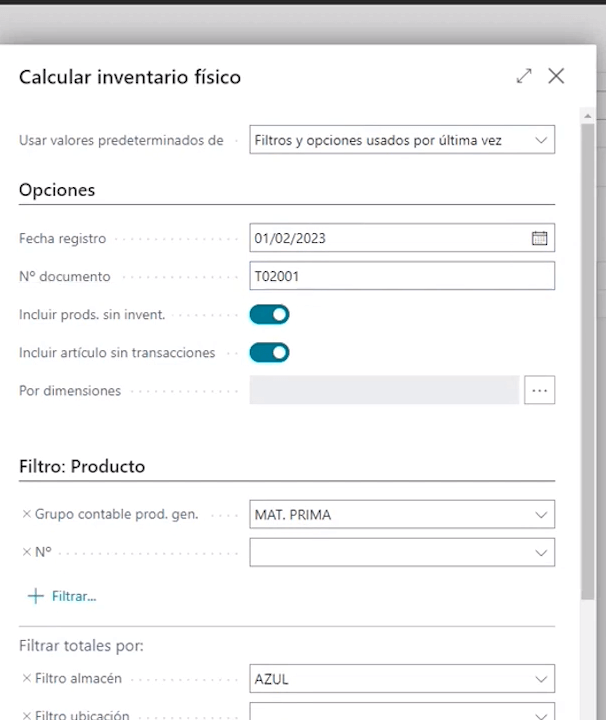Close the Calcular inventario físico dialog

point(557,76)
